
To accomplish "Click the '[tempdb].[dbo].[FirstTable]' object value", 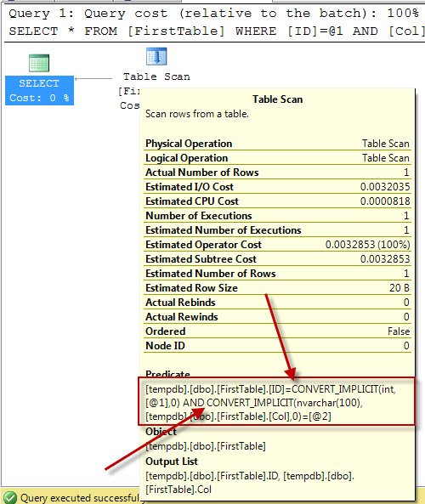I will tap(206, 446).
